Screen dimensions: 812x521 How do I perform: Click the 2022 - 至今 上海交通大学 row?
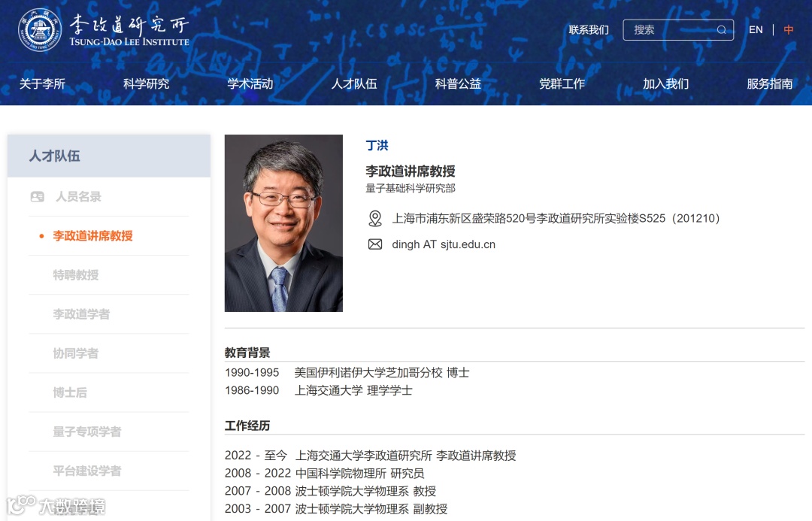coord(370,456)
